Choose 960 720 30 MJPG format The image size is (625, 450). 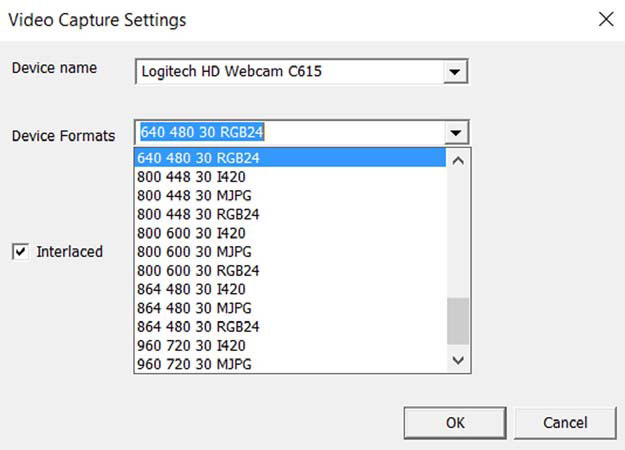pyautogui.click(x=291, y=364)
